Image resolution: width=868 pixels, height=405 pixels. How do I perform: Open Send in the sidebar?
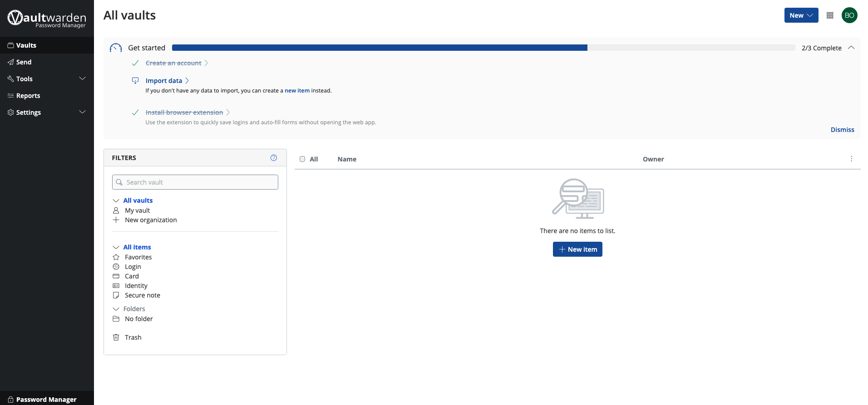pyautogui.click(x=24, y=62)
